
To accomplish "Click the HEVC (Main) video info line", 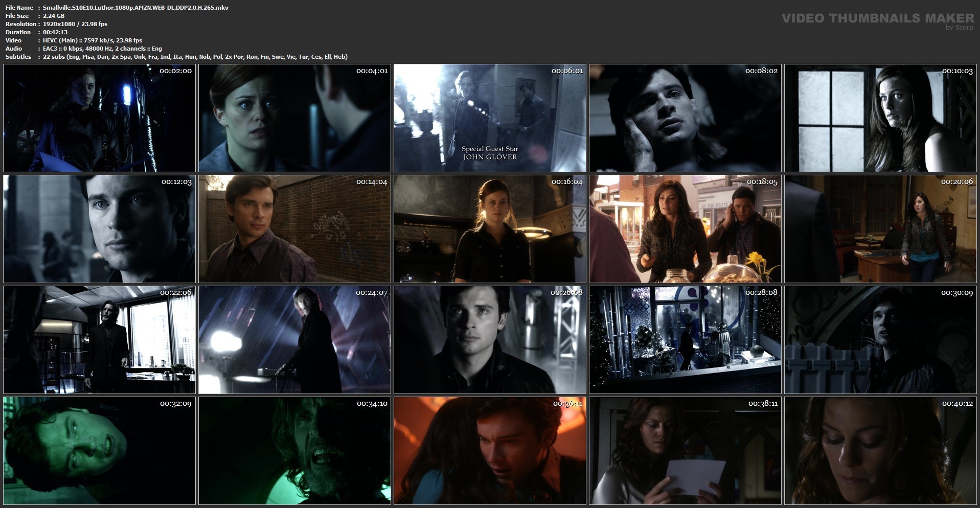I will pyautogui.click(x=93, y=40).
